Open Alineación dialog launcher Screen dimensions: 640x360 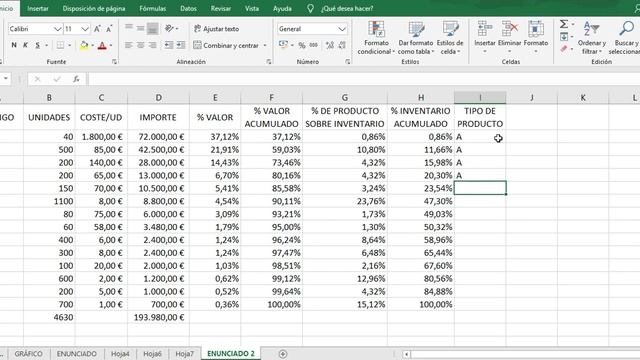coord(269,62)
